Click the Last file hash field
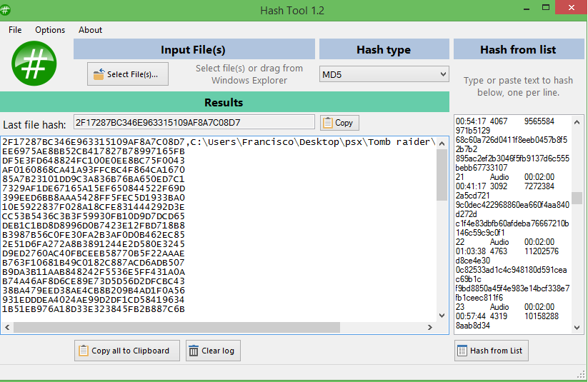This screenshot has width=588, height=382. 194,122
